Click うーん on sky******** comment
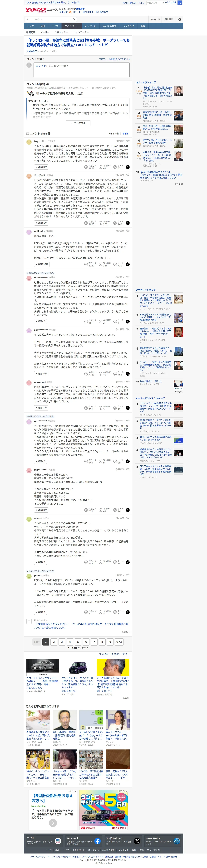Screen dimensions: 207x868 (118, 374)
